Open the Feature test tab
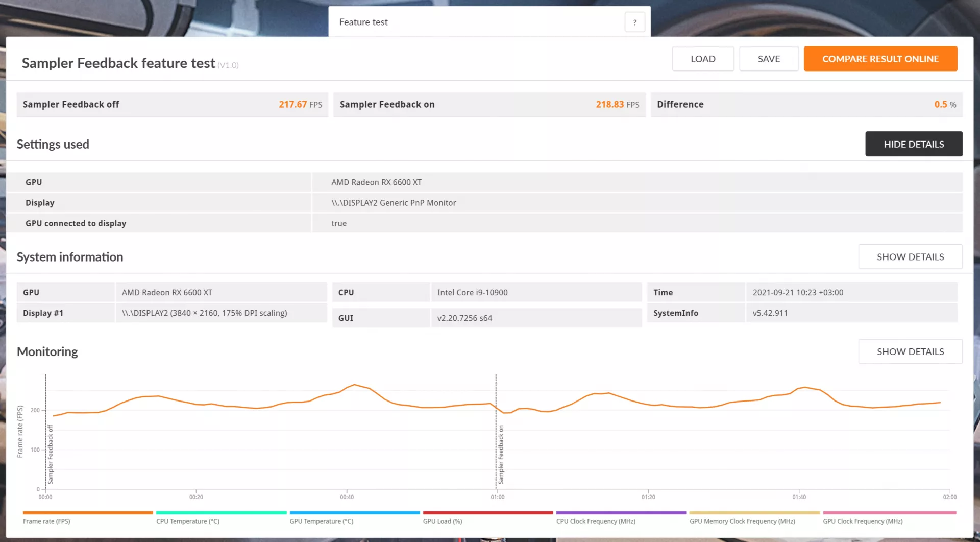Screen dimensions: 980x542 pos(363,22)
